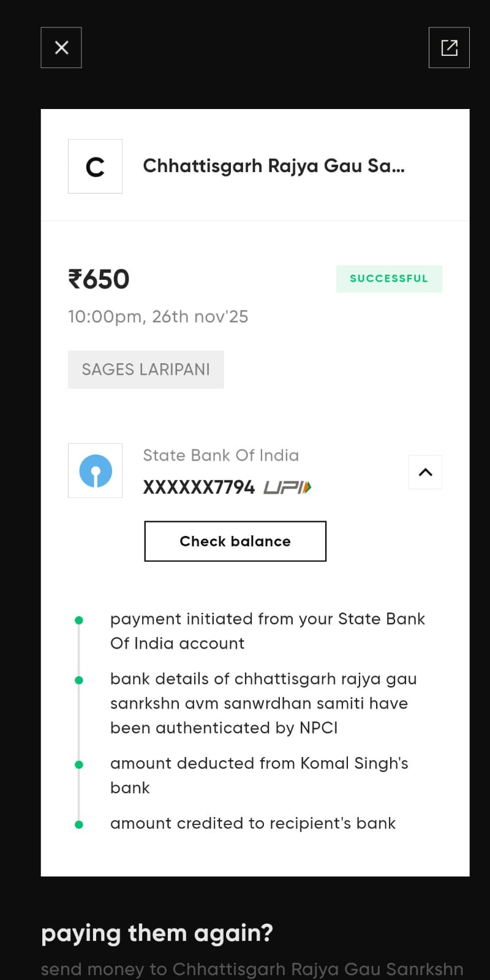The height and width of the screenshot is (980, 490).
Task: Tap the recipient avatar letter C
Action: coord(95,167)
